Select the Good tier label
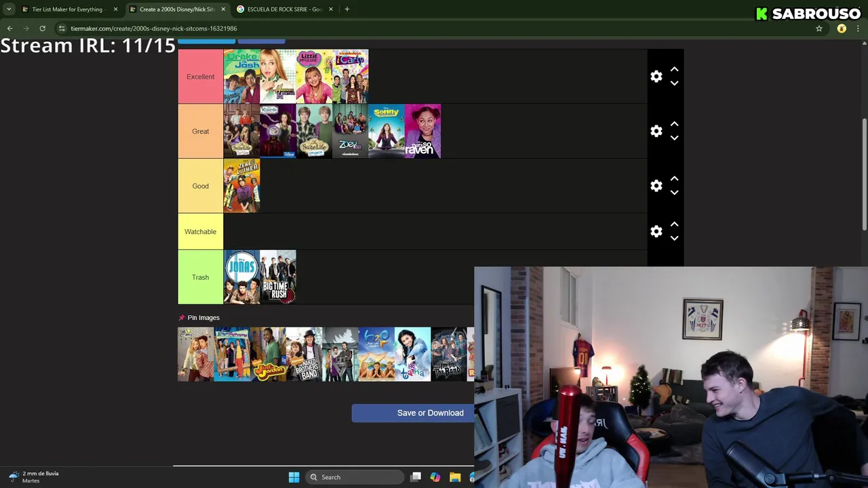The width and height of the screenshot is (868, 488). click(x=200, y=186)
